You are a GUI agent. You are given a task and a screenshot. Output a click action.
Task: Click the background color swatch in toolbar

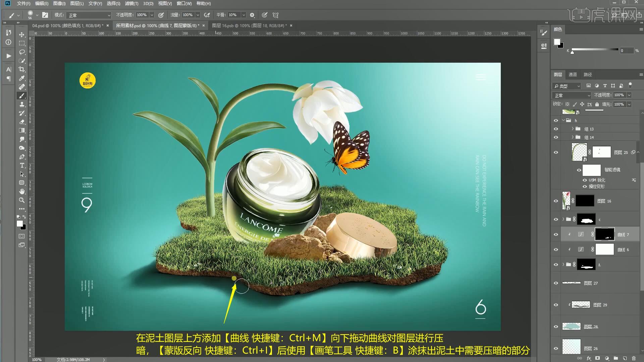pyautogui.click(x=24, y=228)
